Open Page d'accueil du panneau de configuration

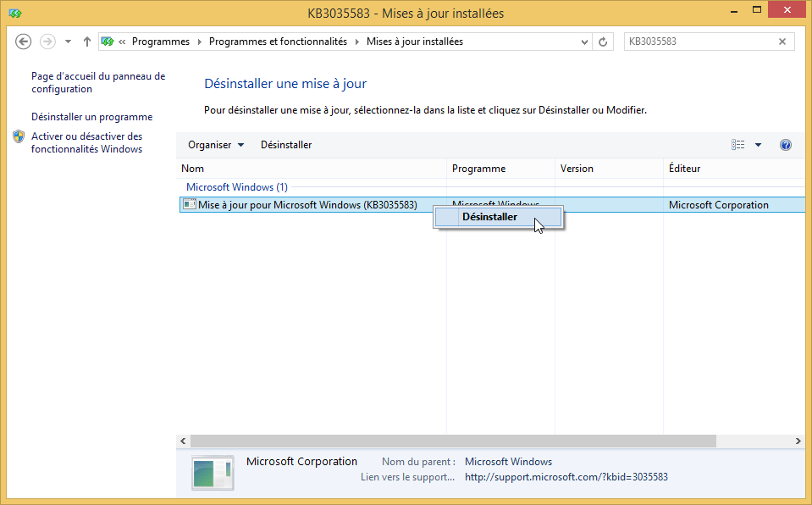(98, 82)
